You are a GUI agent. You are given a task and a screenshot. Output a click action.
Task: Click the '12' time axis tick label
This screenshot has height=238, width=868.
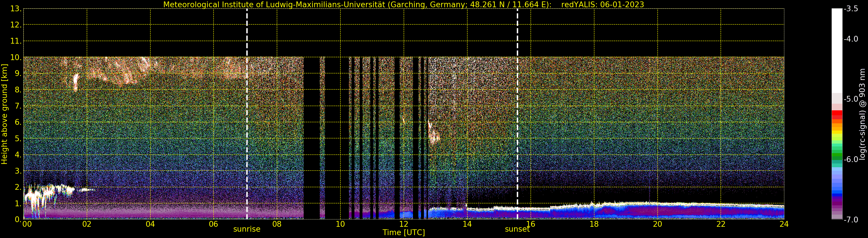(x=404, y=224)
